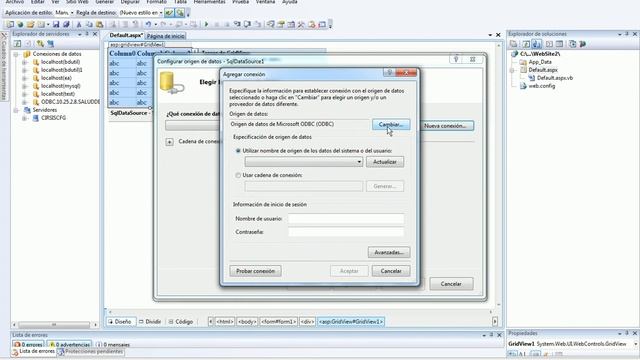Click the Toolbox wrench icon in main toolbar
640x360 pixels.
click(x=301, y=24)
